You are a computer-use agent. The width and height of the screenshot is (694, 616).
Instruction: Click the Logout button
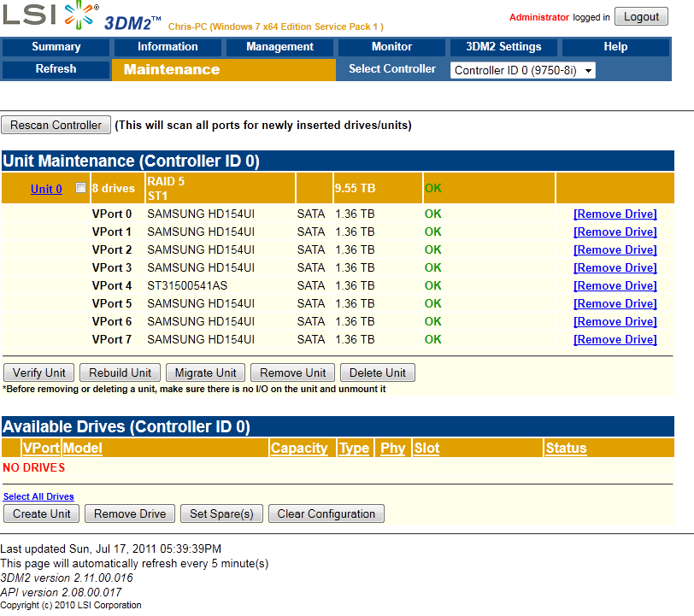(x=641, y=17)
